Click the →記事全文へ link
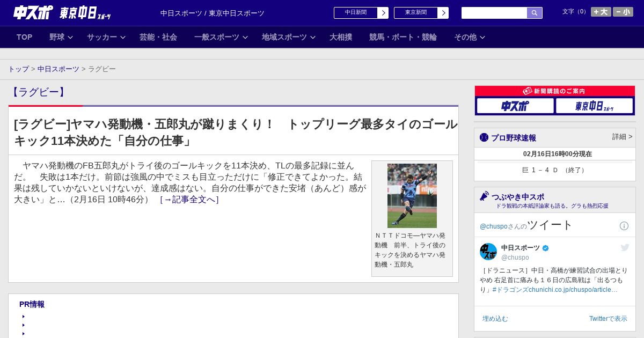The width and height of the screenshot is (644, 338). click(189, 200)
